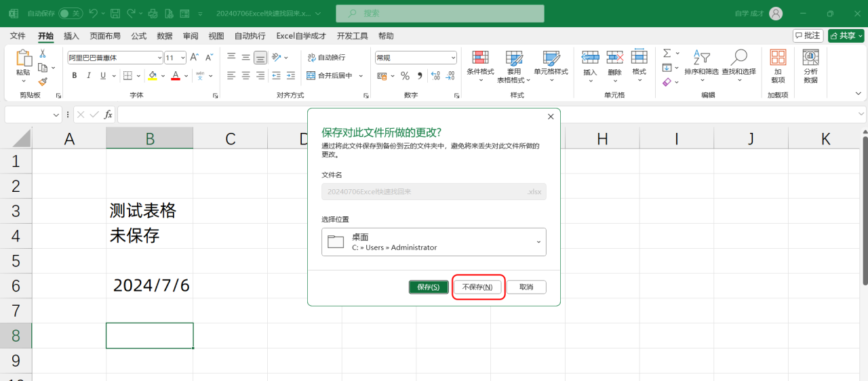Toggle bottom align button
This screenshot has width=868, height=381.
click(x=260, y=58)
